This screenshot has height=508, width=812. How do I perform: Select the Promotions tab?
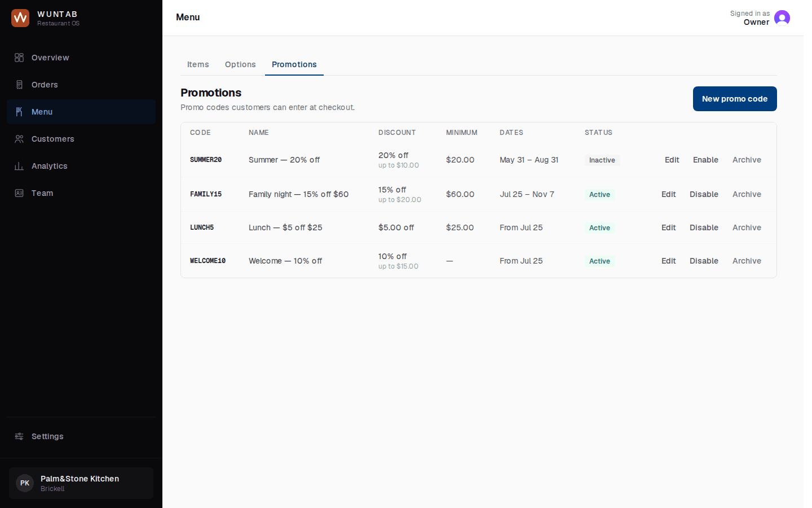point(294,64)
